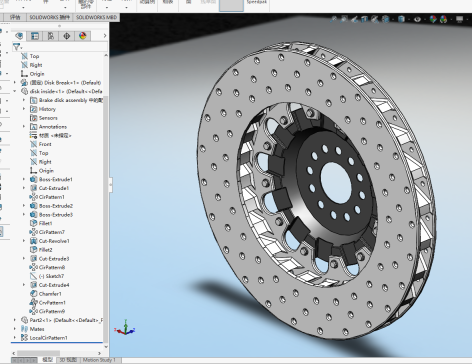Click the Cut-Extrude1 feature icon
Image resolution: width=472 pixels, height=364 pixels.
(x=33, y=188)
